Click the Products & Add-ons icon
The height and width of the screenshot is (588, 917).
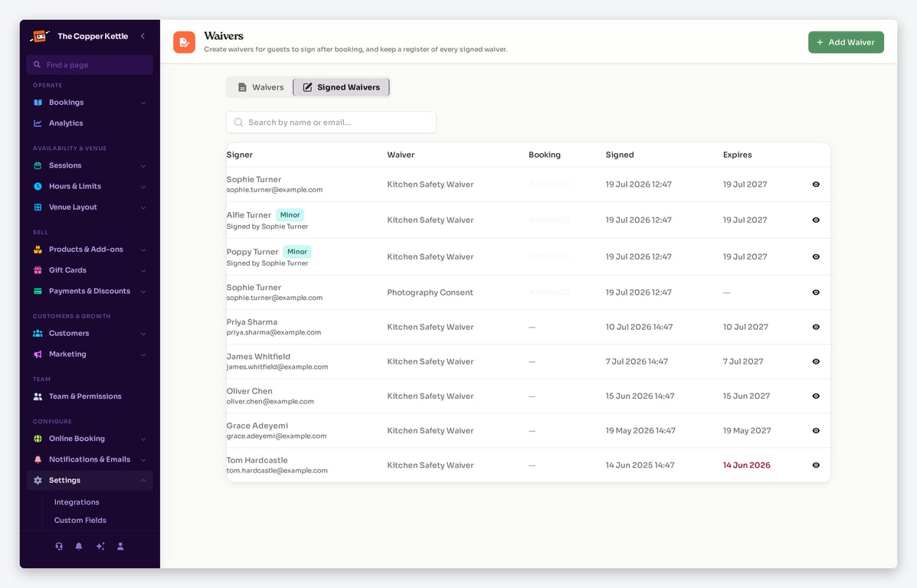pyautogui.click(x=38, y=250)
